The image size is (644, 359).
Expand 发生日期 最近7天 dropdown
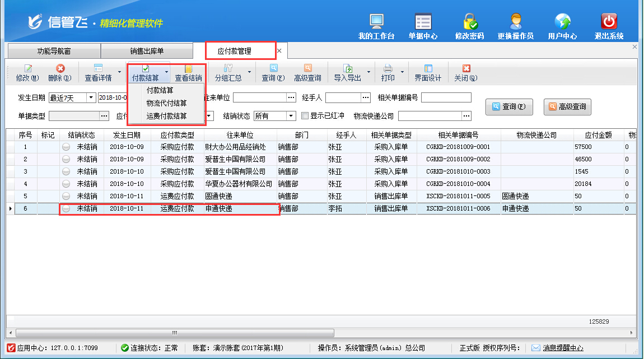click(91, 98)
